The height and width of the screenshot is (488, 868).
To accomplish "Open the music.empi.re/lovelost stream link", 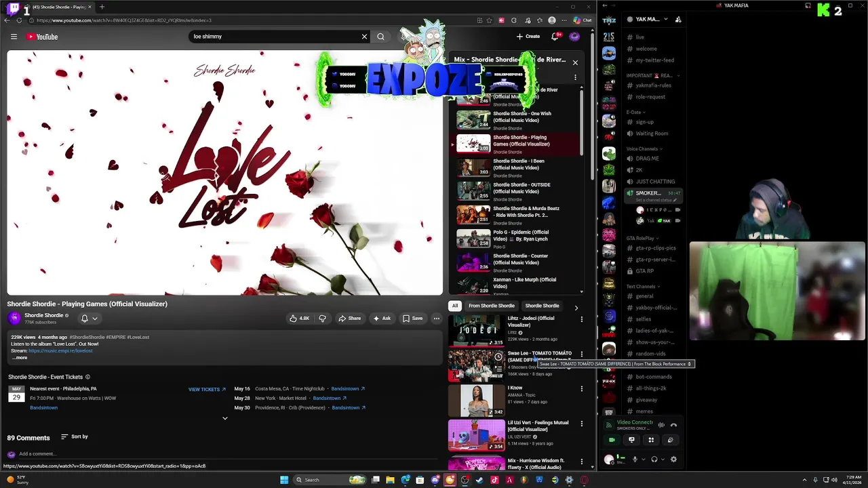I will [60, 351].
